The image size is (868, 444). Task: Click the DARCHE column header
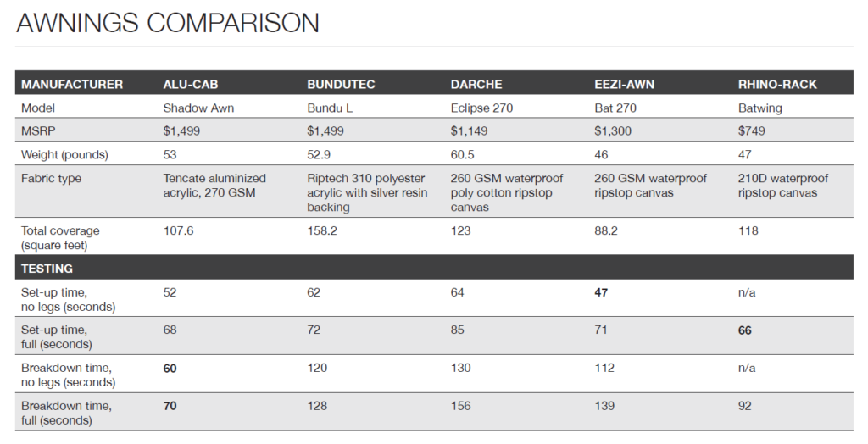tap(476, 85)
